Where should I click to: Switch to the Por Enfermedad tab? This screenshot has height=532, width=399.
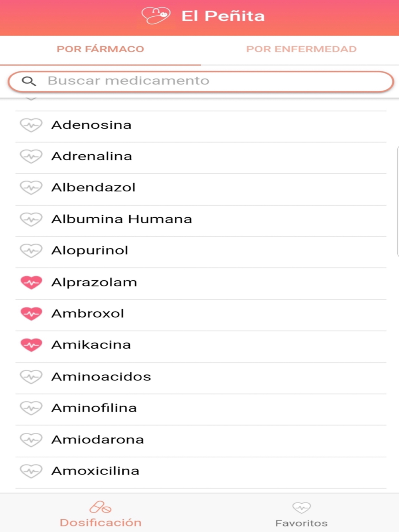[301, 49]
